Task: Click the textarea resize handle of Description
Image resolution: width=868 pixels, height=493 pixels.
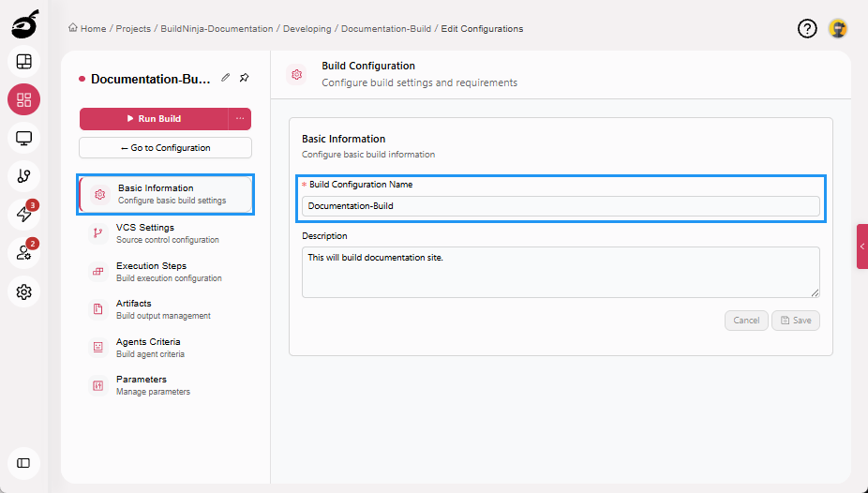Action: [815, 292]
